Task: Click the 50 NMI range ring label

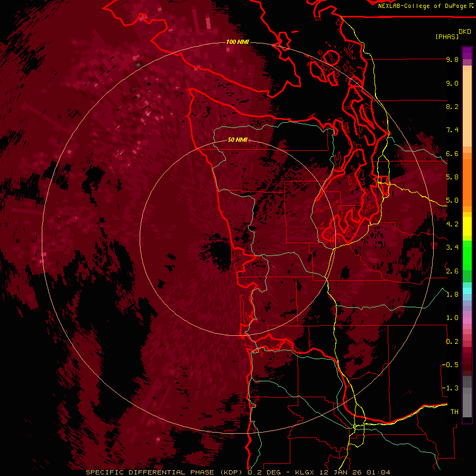Action: click(237, 140)
